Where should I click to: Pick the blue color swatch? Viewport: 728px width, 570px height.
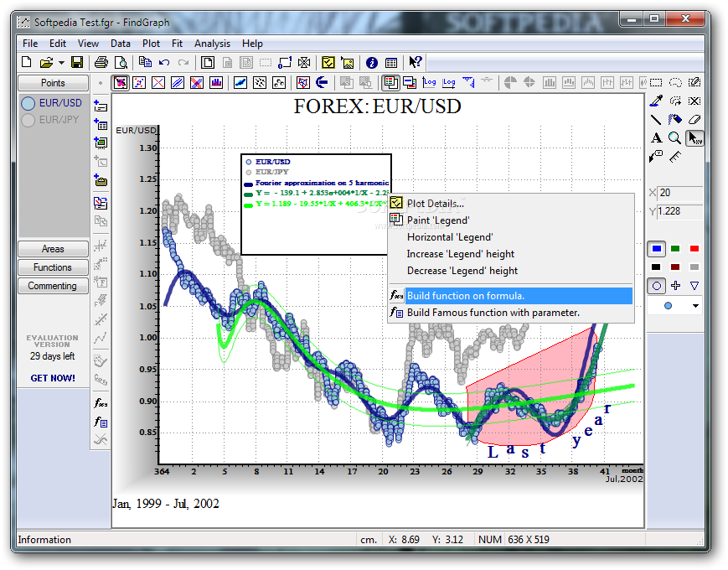(657, 248)
